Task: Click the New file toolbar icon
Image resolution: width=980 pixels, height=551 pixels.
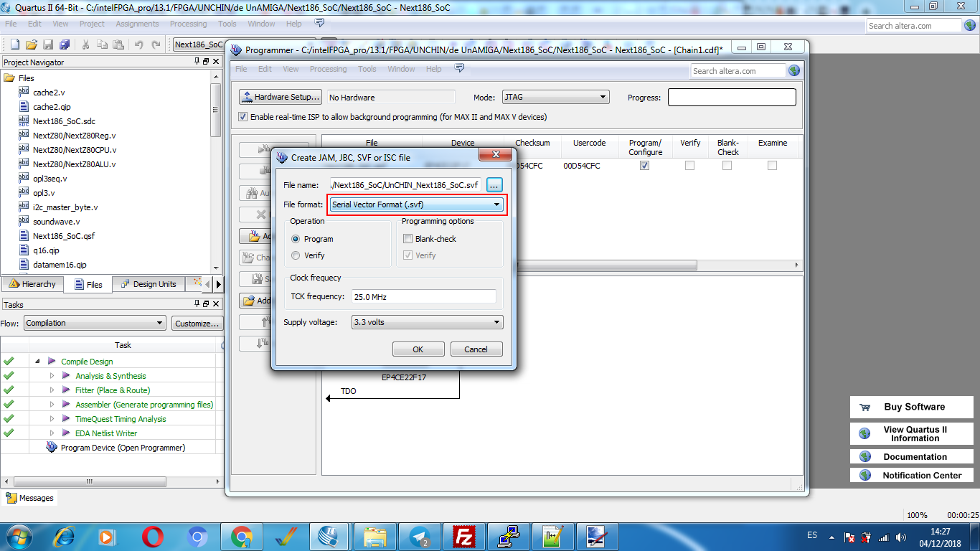Action: 13,44
